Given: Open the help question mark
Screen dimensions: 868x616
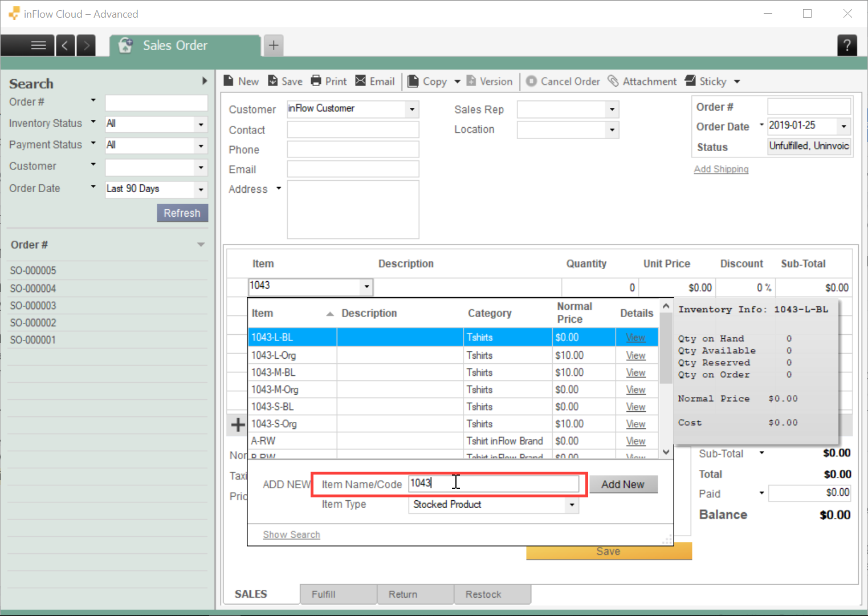Looking at the screenshot, I should (x=847, y=45).
